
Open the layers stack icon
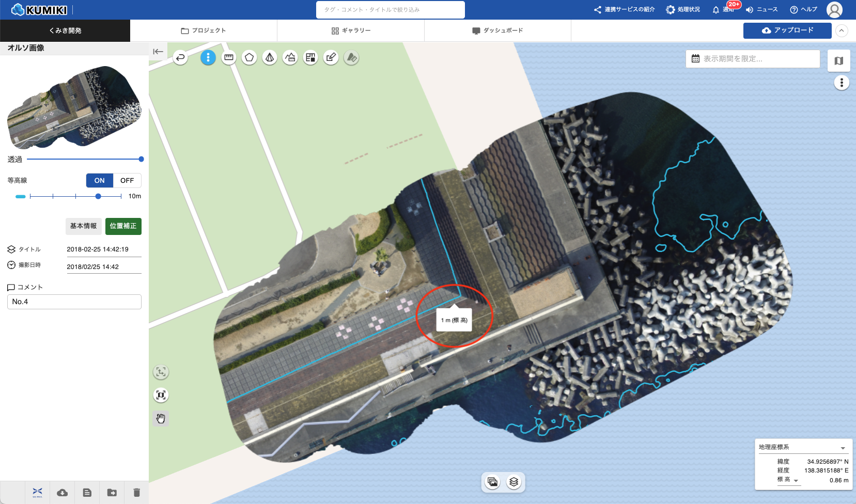pos(513,482)
